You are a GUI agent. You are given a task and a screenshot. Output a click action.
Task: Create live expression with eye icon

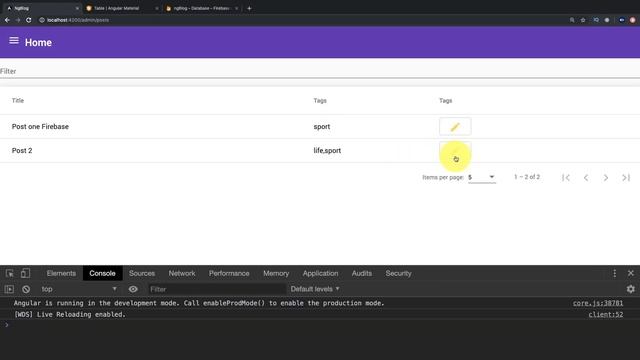133,289
